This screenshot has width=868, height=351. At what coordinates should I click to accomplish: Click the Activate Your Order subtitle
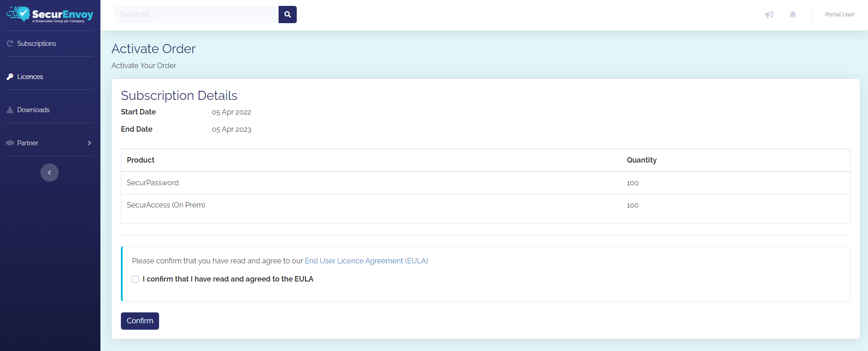pyautogui.click(x=144, y=65)
